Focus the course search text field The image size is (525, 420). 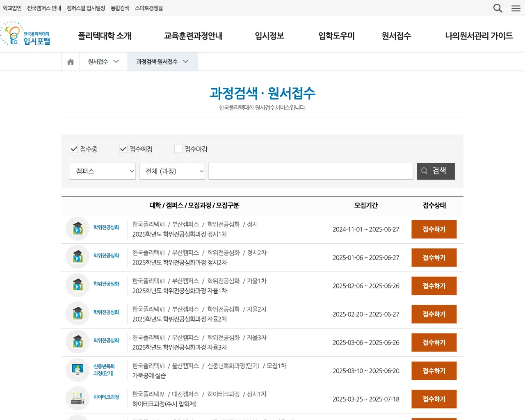coord(310,171)
